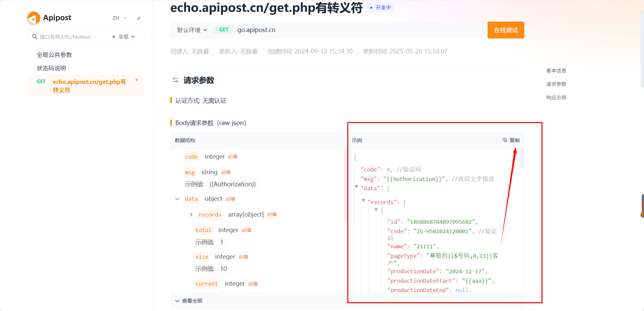Jump to 响应示例 in page outline

click(556, 97)
